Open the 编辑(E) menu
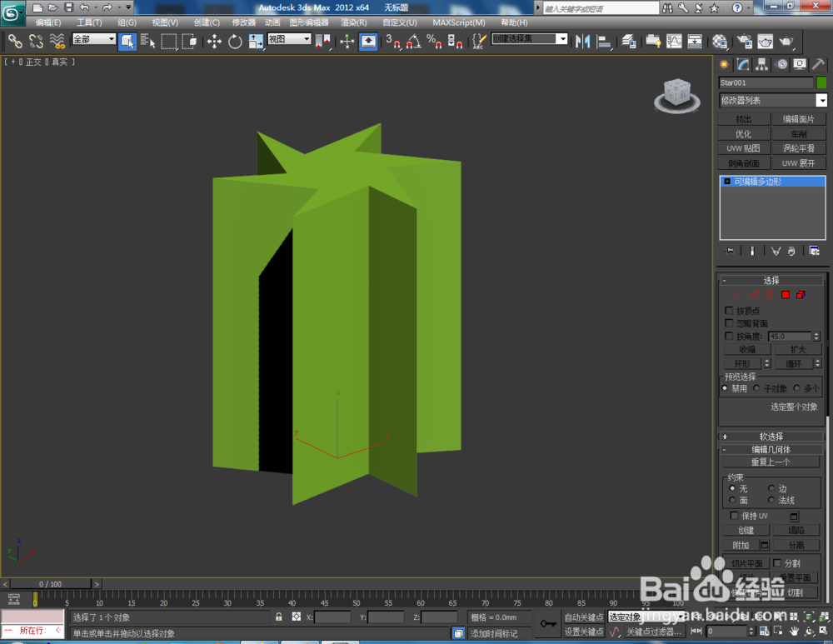Screen dimensions: 833x644 tap(47, 22)
